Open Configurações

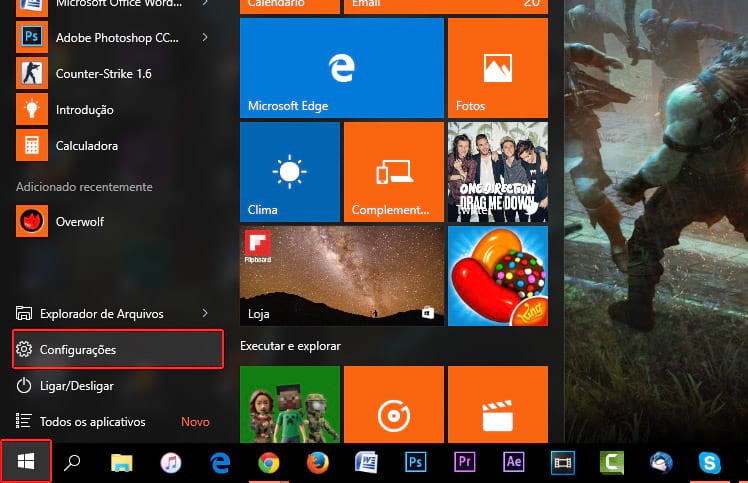pos(118,349)
